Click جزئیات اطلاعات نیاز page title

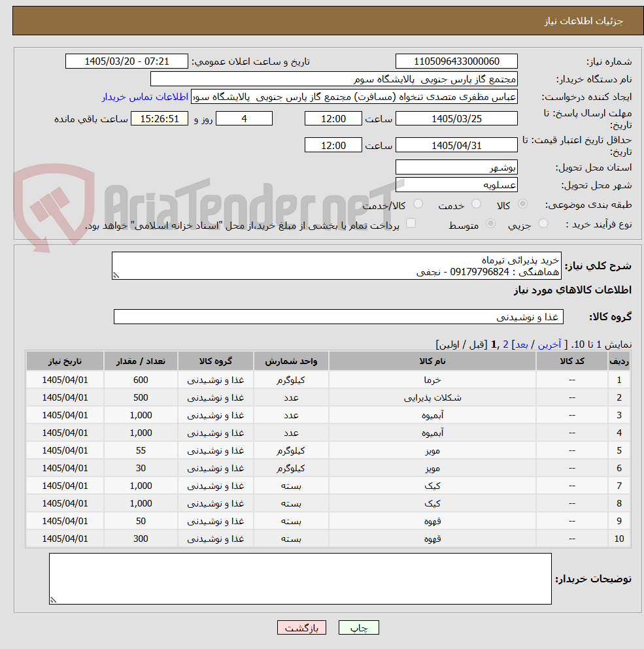tap(584, 21)
